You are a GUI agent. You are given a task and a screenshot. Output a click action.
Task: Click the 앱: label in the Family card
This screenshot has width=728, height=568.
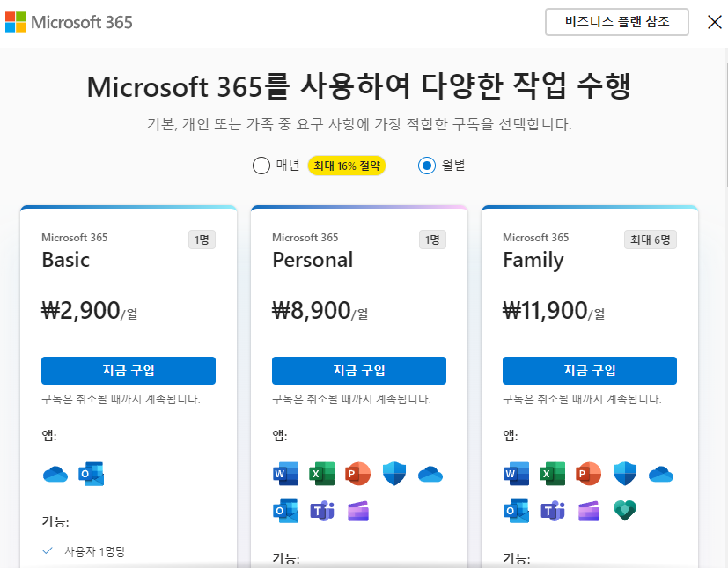[511, 435]
